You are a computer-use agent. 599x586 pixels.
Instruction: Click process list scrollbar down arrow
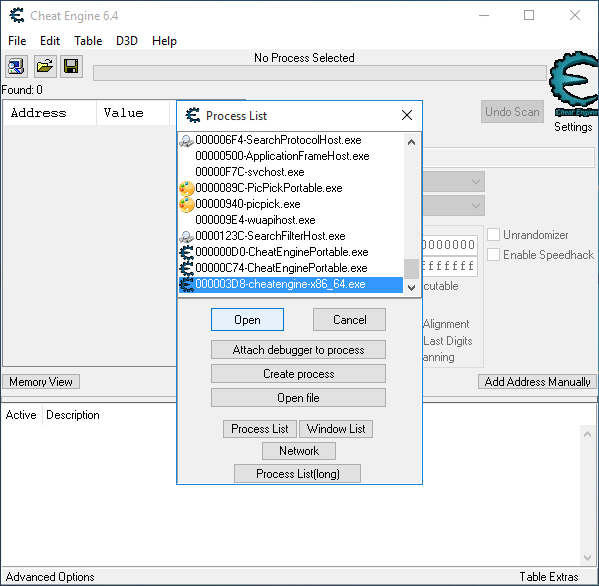tap(411, 288)
